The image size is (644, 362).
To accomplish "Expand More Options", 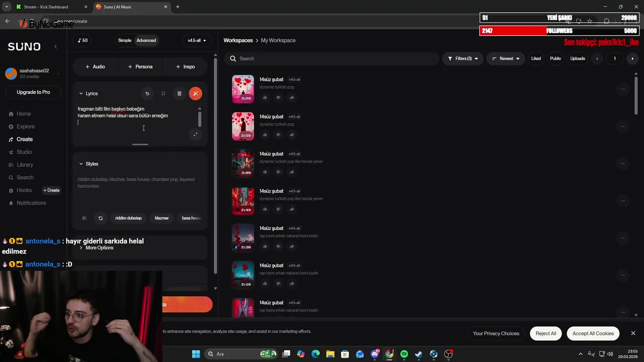I will pos(96,248).
